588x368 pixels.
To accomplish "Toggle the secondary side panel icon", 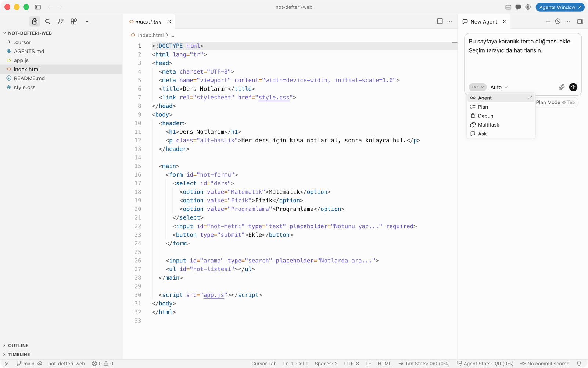I will point(580,21).
